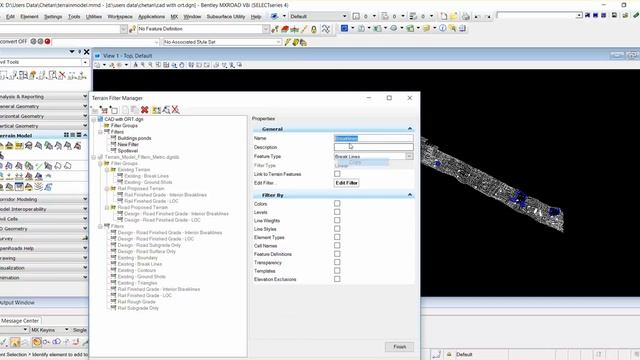Click the yellow highlighted terrain icon in Terrain Model tools

pos(19,146)
